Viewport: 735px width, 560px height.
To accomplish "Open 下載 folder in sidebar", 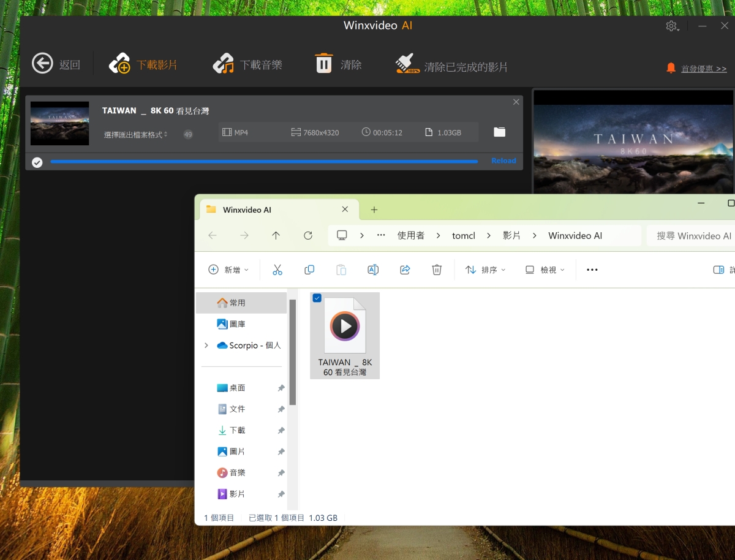I will [237, 430].
